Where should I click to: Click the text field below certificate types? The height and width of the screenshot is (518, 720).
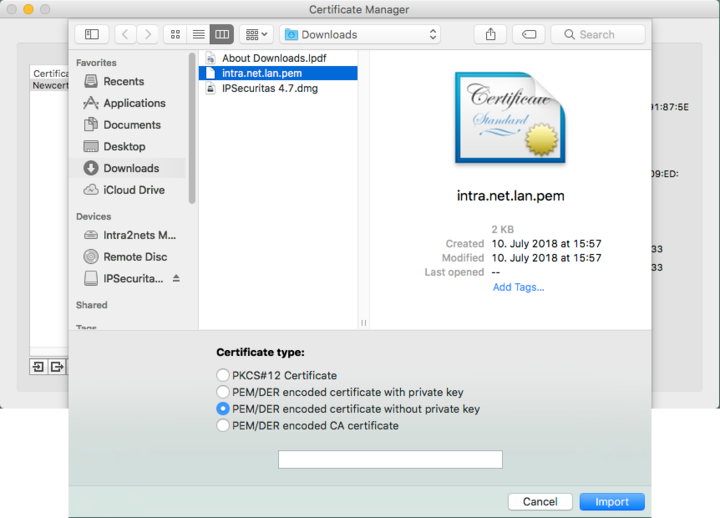[x=390, y=459]
